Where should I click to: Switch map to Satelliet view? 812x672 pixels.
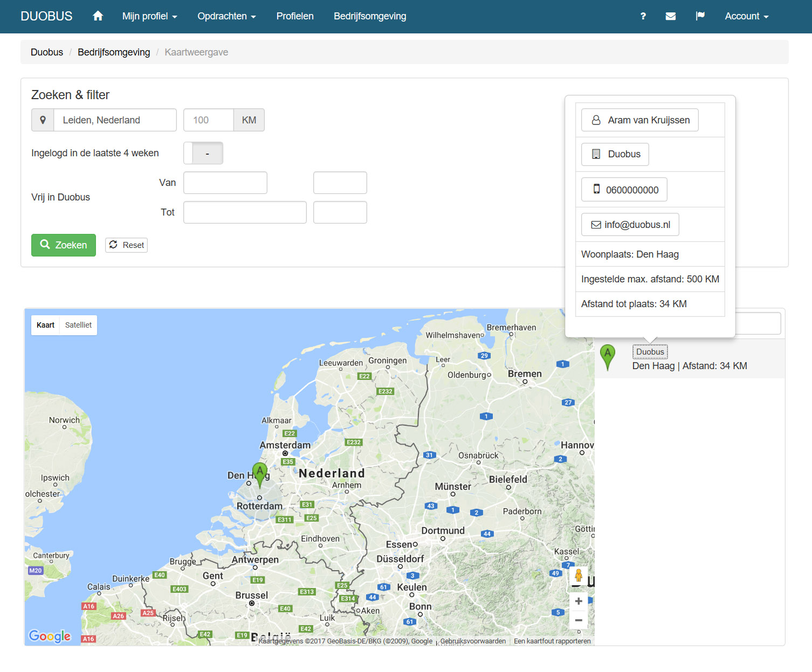[x=78, y=325]
